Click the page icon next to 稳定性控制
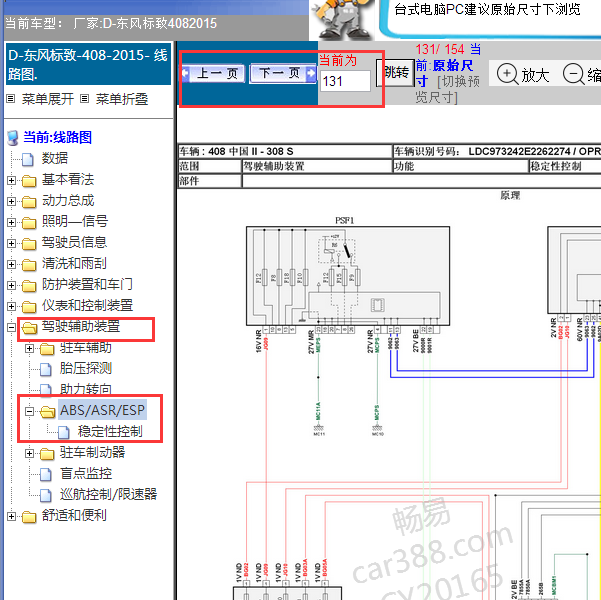Viewport: 601px width, 600px height. [x=64, y=432]
